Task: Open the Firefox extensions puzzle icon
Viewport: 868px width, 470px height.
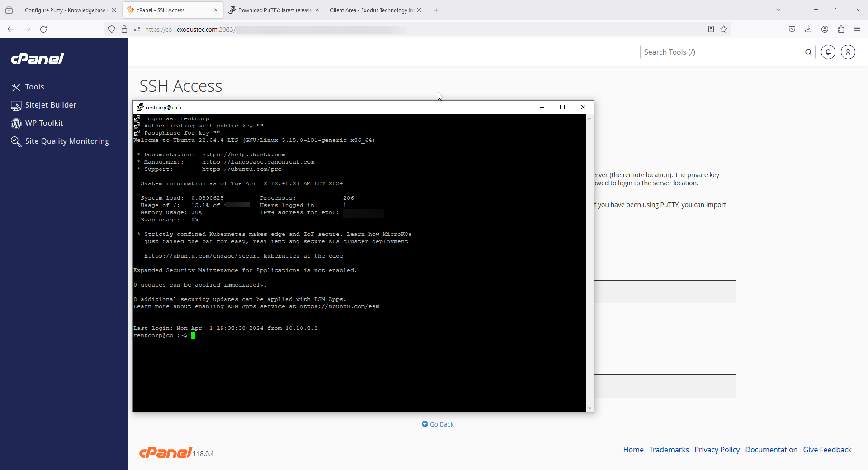Action: [x=841, y=29]
